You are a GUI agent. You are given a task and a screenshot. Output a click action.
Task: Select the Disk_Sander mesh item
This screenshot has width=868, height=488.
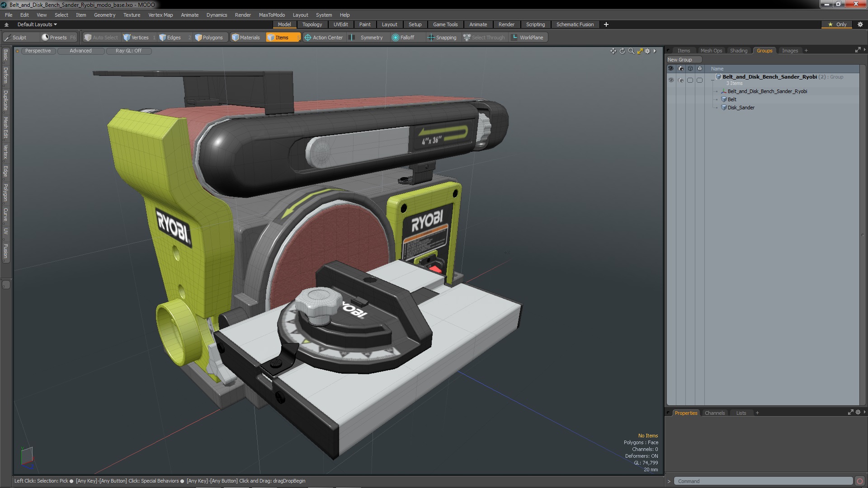coord(741,108)
